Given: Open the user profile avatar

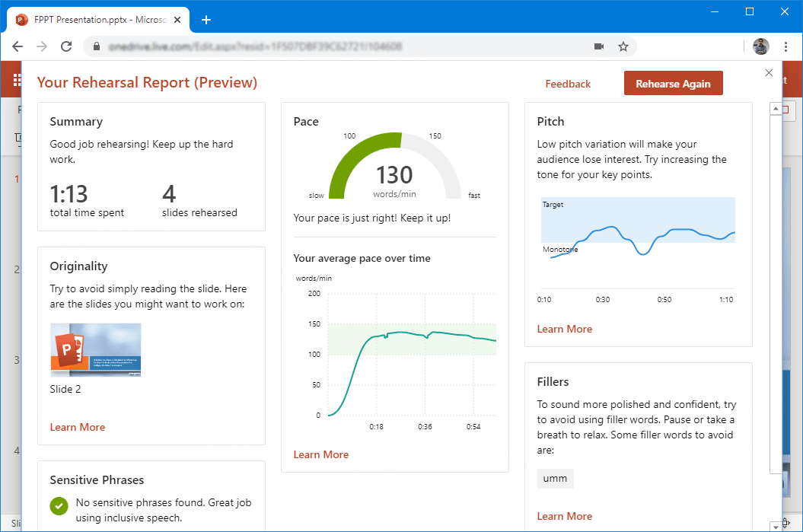Looking at the screenshot, I should [x=761, y=46].
